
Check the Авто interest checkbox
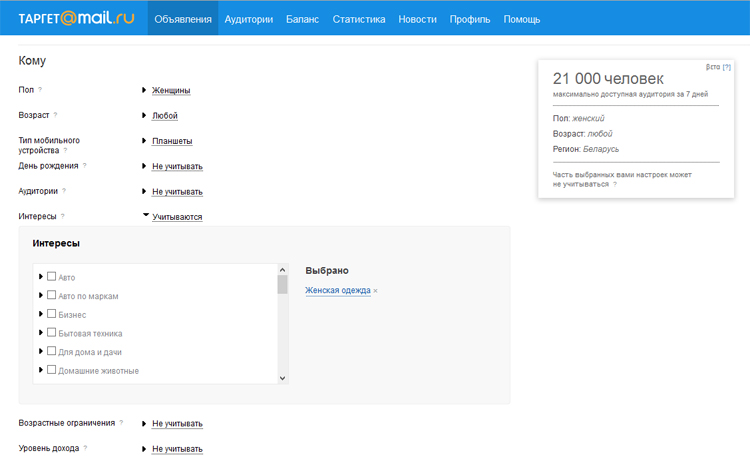click(52, 277)
